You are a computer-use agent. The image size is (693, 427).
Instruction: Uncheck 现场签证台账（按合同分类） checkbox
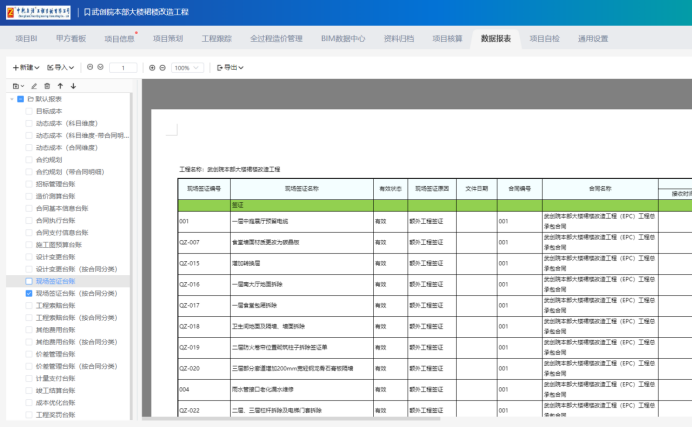click(29, 294)
